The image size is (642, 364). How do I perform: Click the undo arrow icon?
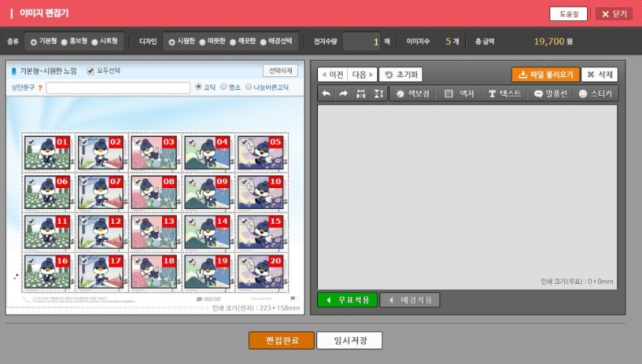coord(327,94)
